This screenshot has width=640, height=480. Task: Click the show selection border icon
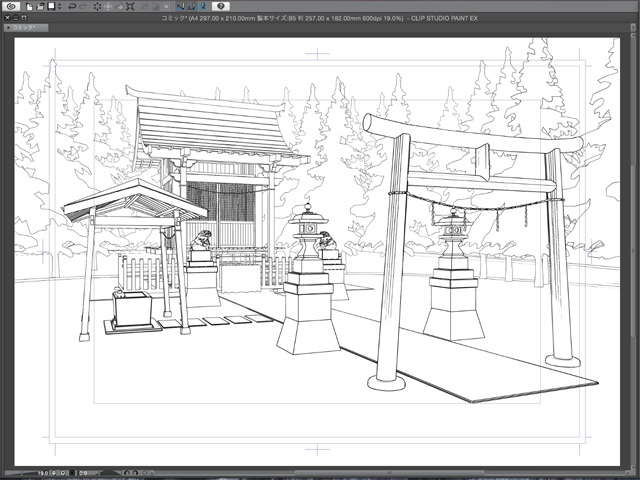[x=167, y=7]
